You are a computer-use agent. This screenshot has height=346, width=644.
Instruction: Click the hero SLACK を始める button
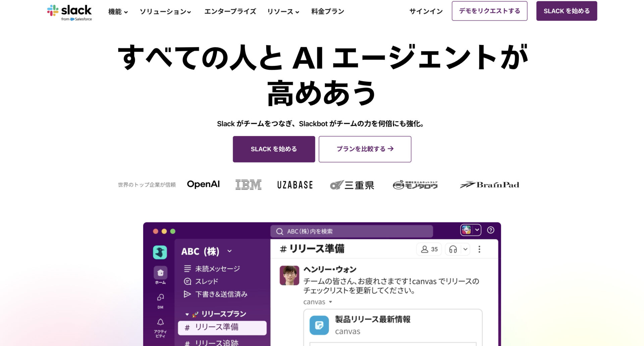point(274,149)
